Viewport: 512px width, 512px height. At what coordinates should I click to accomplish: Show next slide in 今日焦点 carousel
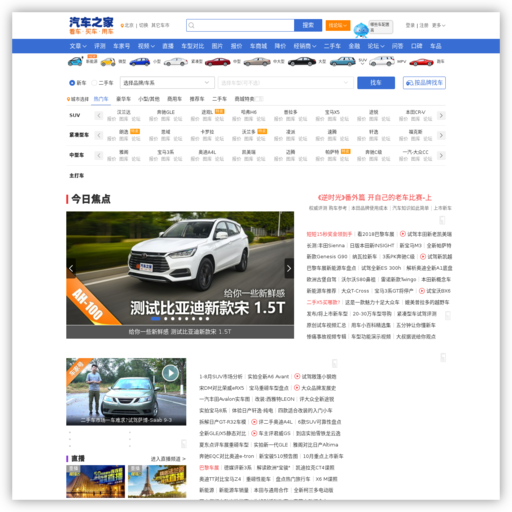tap(289, 268)
